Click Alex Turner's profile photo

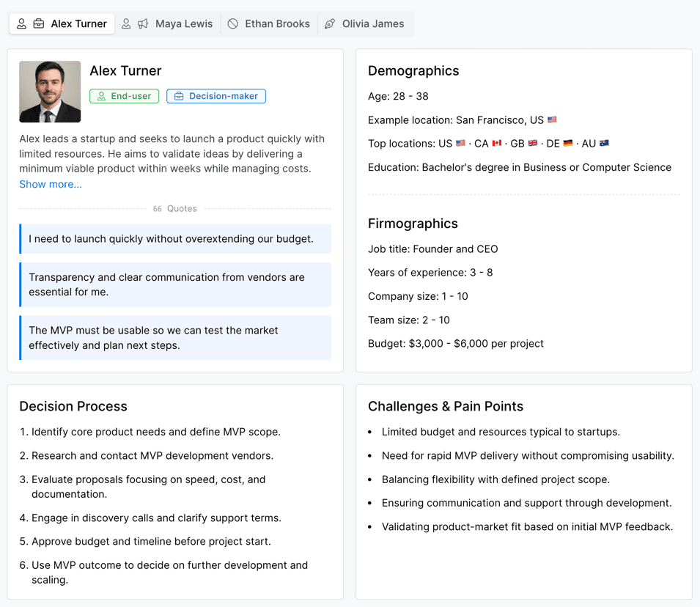coord(50,92)
